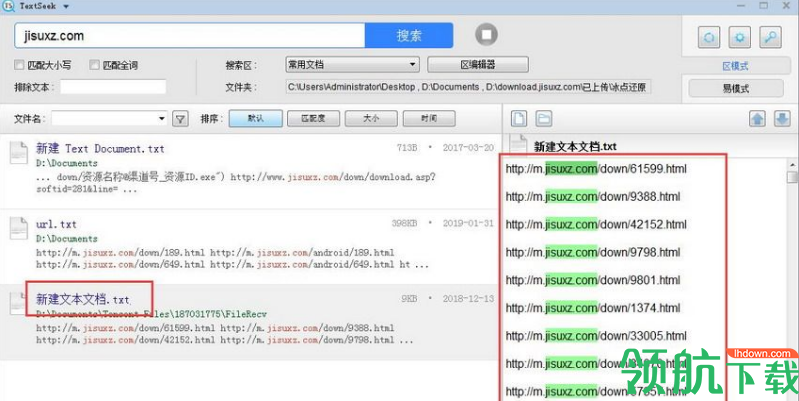
Task: Click the jisuxz.com search input box
Action: point(190,36)
